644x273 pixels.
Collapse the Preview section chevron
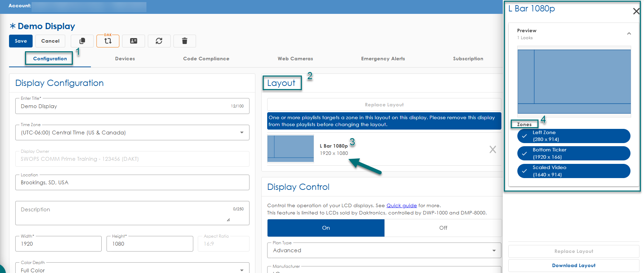tap(629, 34)
